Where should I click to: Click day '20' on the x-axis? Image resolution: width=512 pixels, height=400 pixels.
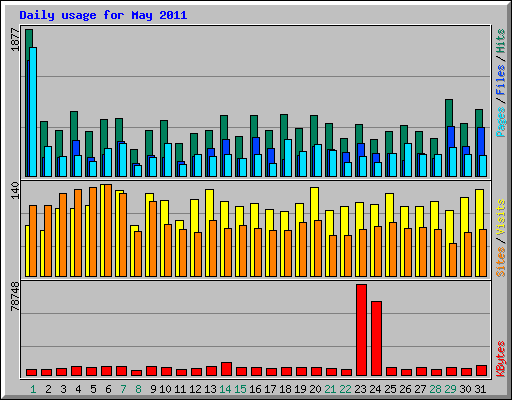point(315,389)
